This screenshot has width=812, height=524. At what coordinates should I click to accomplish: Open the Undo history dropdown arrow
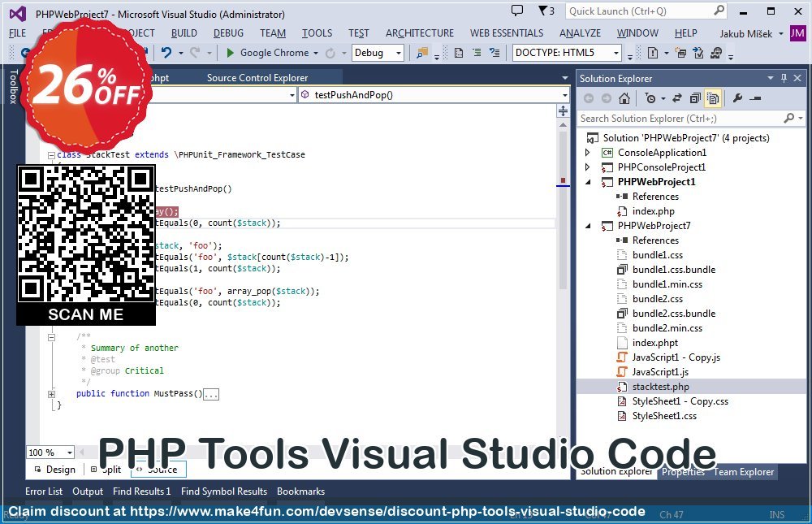[x=181, y=53]
